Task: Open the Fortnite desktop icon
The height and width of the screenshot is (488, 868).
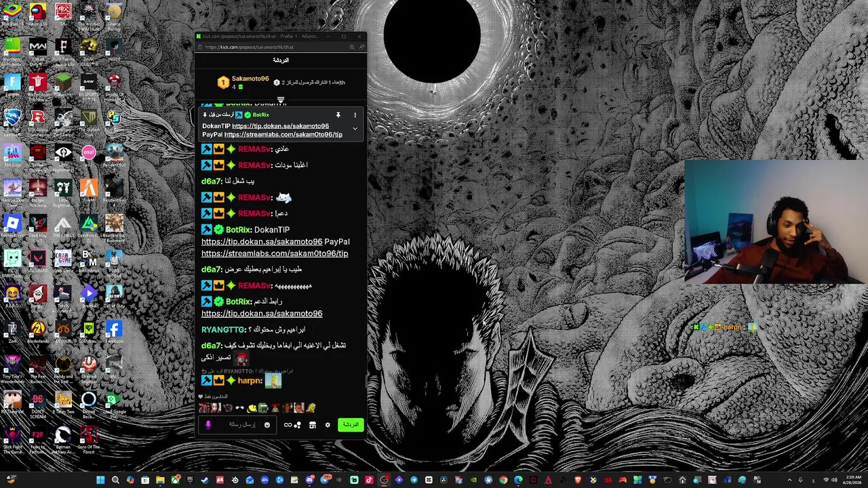Action: pos(12,83)
